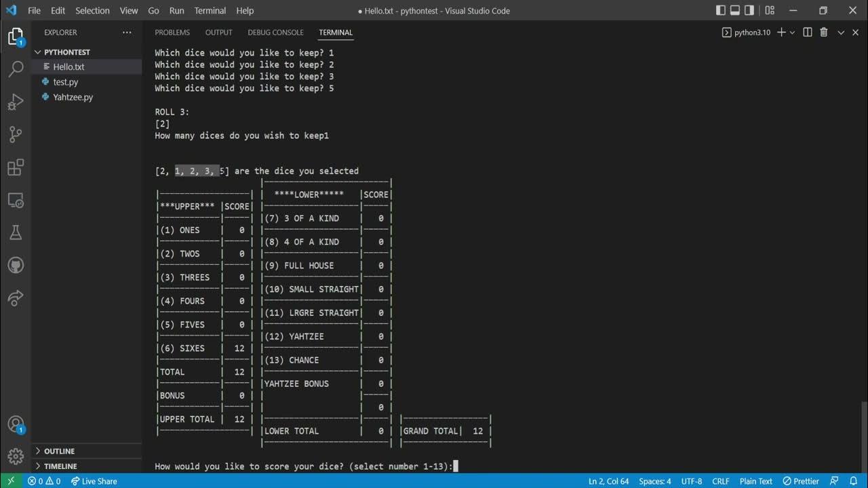Change language mode Plain Text
This screenshot has width=868, height=488.
point(756,481)
